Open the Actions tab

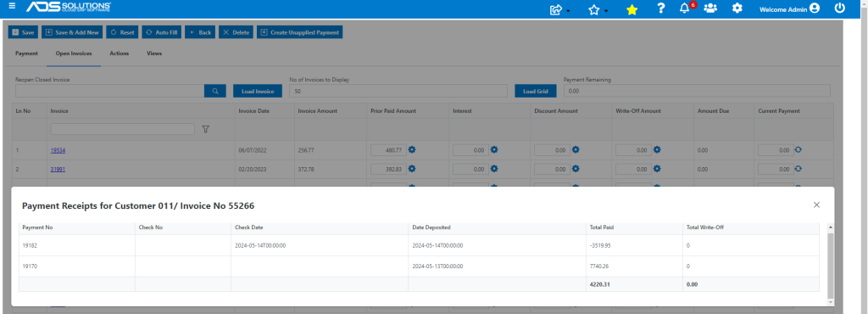(x=119, y=53)
